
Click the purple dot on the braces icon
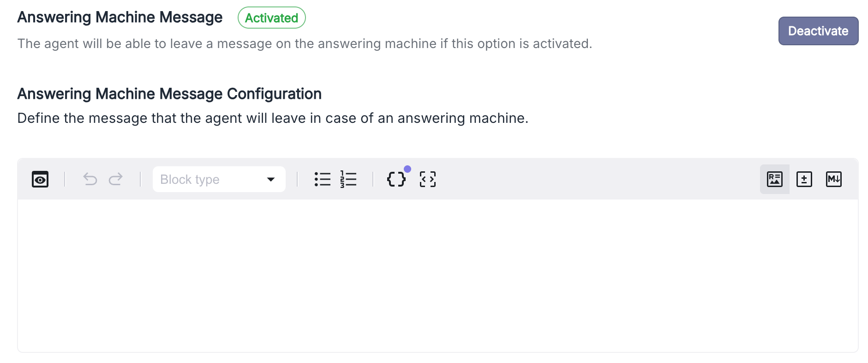pyautogui.click(x=407, y=169)
